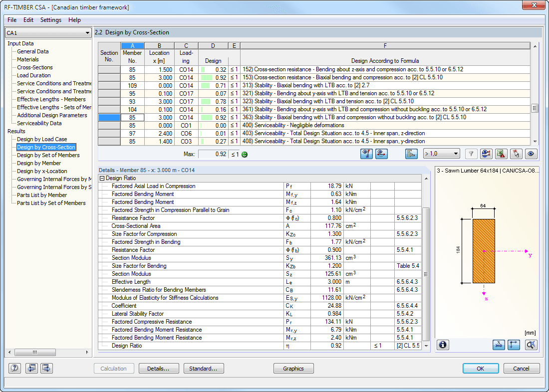Click the OK button
Screen dimensions: 549x392
coord(480,369)
